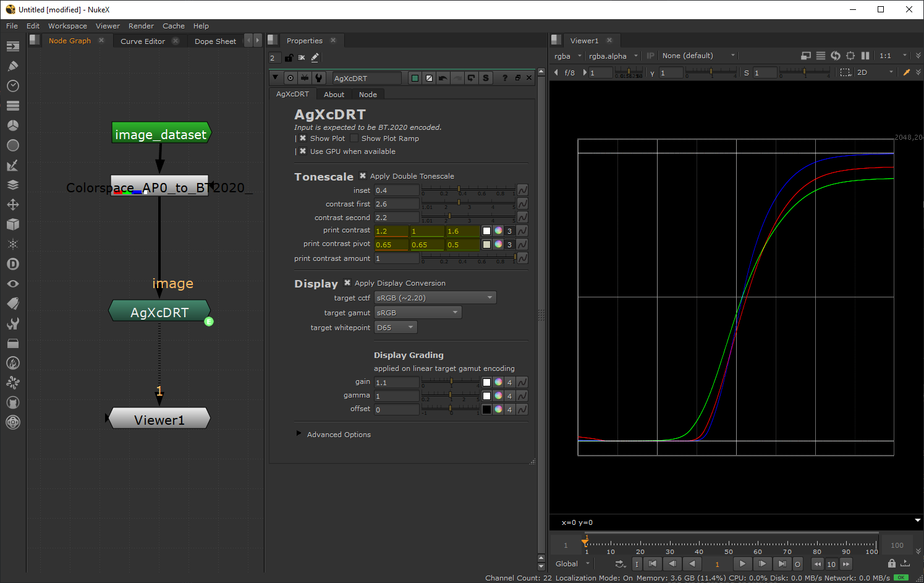Open the Transform nodes toolbar menu
Image resolution: width=924 pixels, height=583 pixels.
[13, 205]
